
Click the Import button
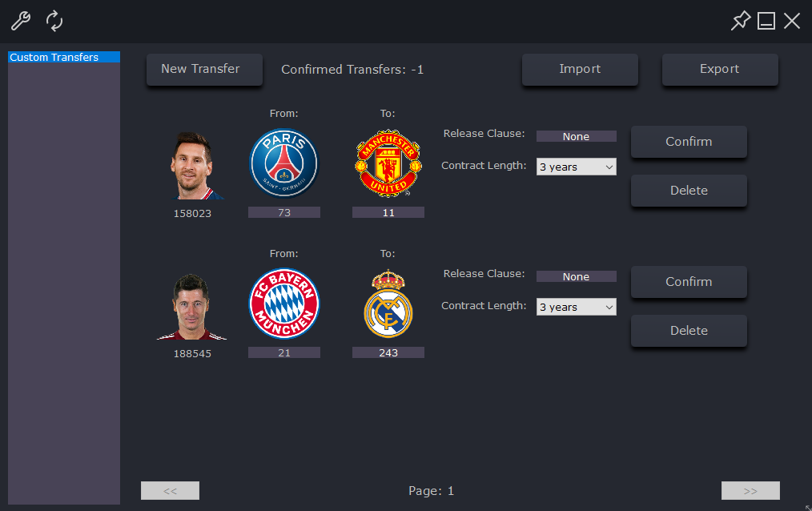click(x=580, y=70)
